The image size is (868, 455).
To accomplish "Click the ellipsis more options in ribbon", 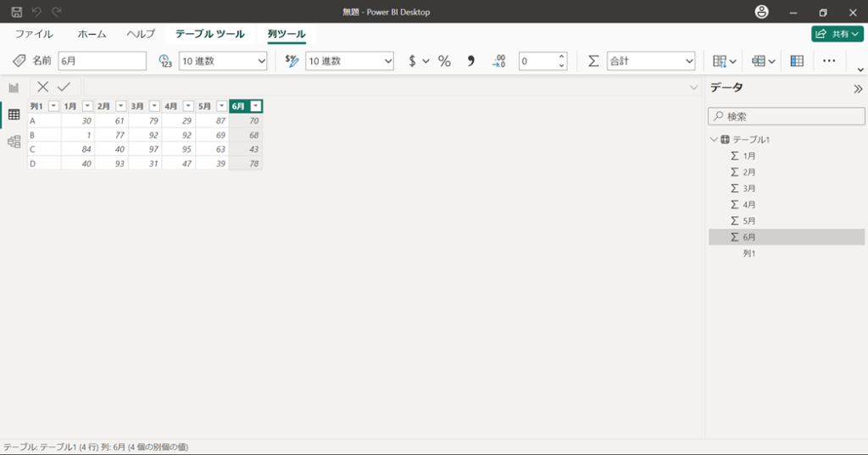I will click(829, 61).
